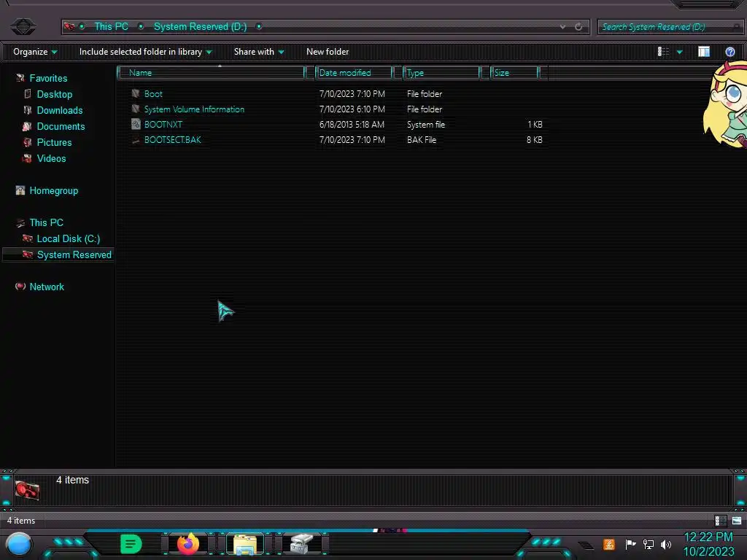Select Homegroup in navigation pane
The height and width of the screenshot is (560, 747).
(54, 190)
